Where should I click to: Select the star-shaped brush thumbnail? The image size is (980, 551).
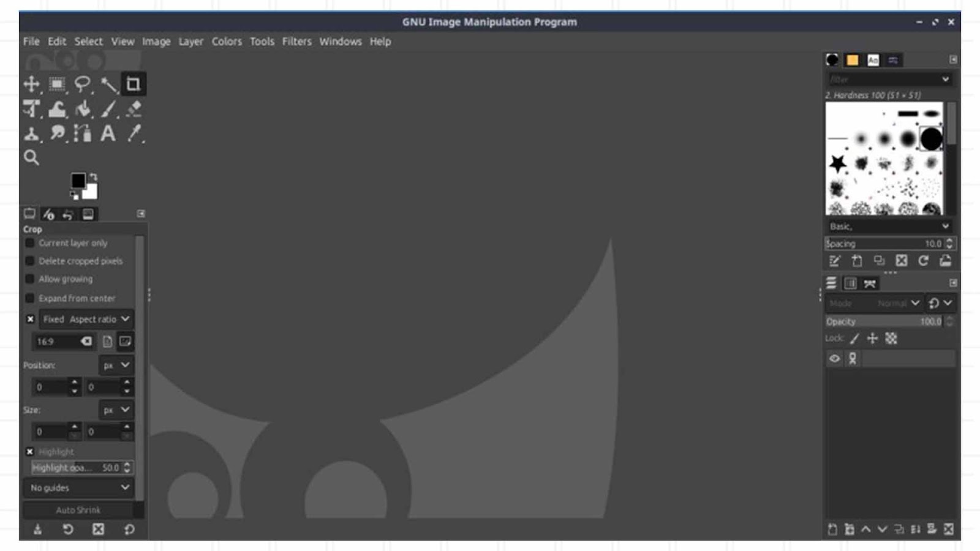[837, 163]
